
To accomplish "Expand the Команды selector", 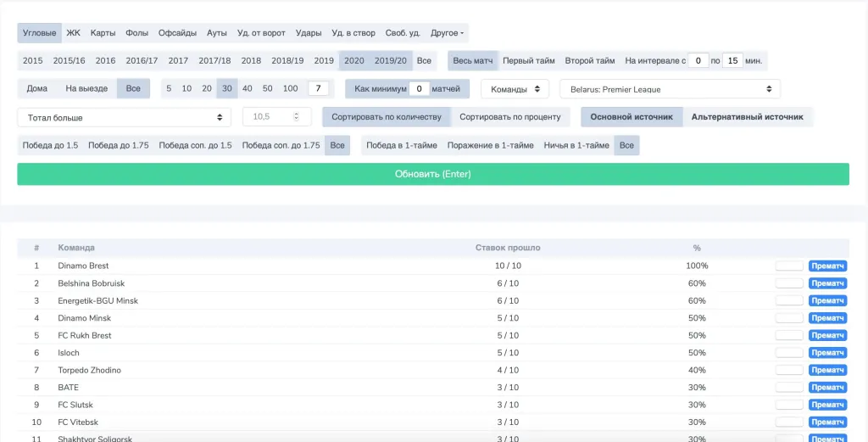I will click(x=514, y=89).
